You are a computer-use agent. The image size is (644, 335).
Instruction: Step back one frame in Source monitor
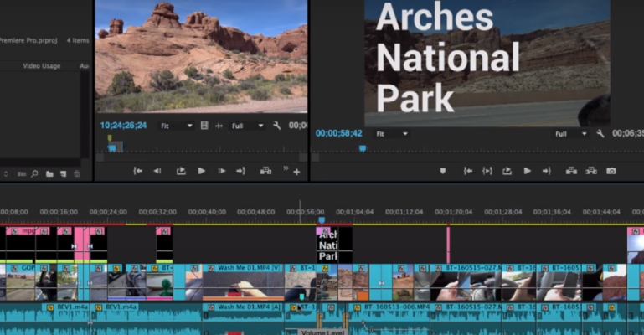point(157,171)
